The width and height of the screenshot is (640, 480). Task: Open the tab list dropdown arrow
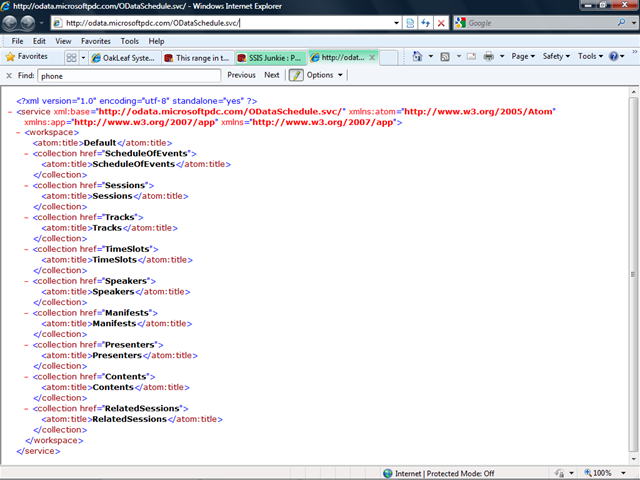click(83, 58)
